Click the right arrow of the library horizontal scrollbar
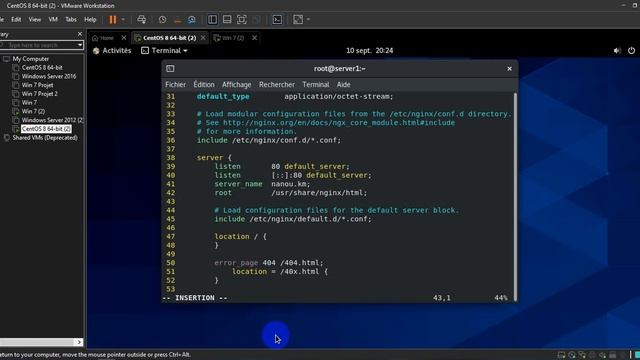This screenshot has width=640, height=360. point(79,342)
